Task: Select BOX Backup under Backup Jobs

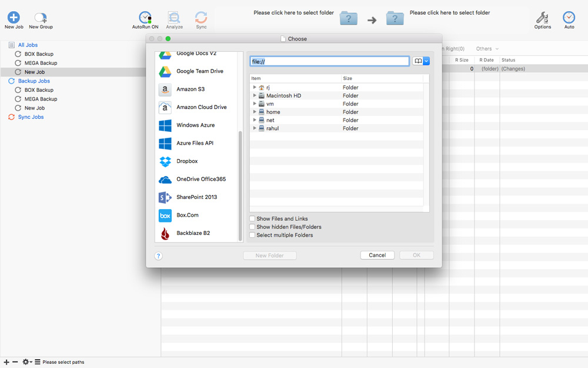Action: tap(39, 90)
